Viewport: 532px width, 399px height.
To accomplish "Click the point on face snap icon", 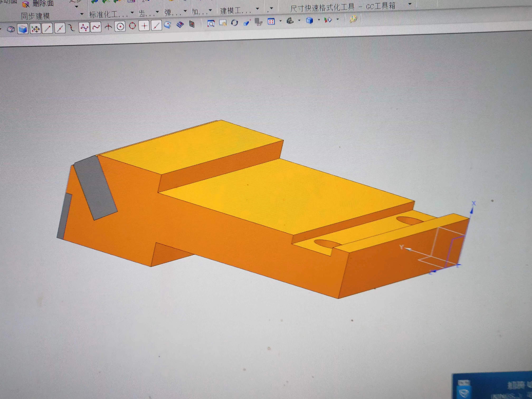I will pyautogui.click(x=168, y=25).
